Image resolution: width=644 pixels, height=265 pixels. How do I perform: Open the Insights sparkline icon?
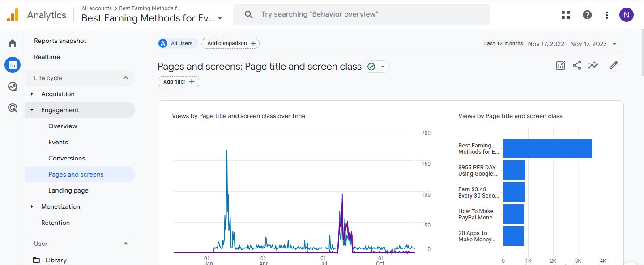tap(593, 66)
